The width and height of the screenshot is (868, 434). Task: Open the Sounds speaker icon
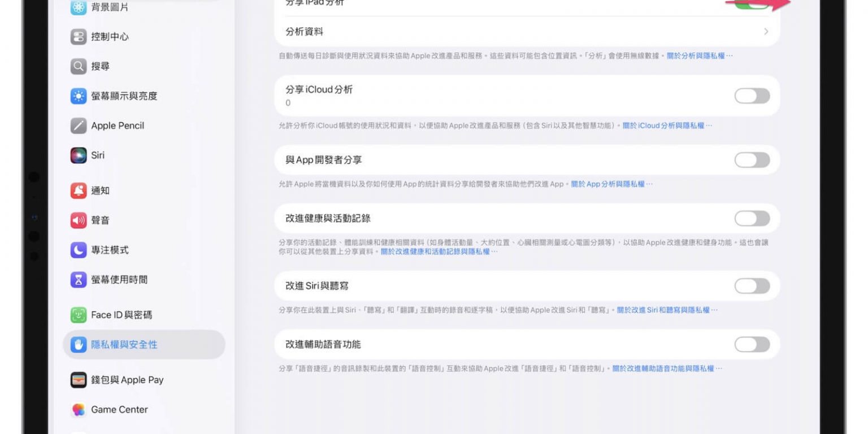click(x=79, y=220)
